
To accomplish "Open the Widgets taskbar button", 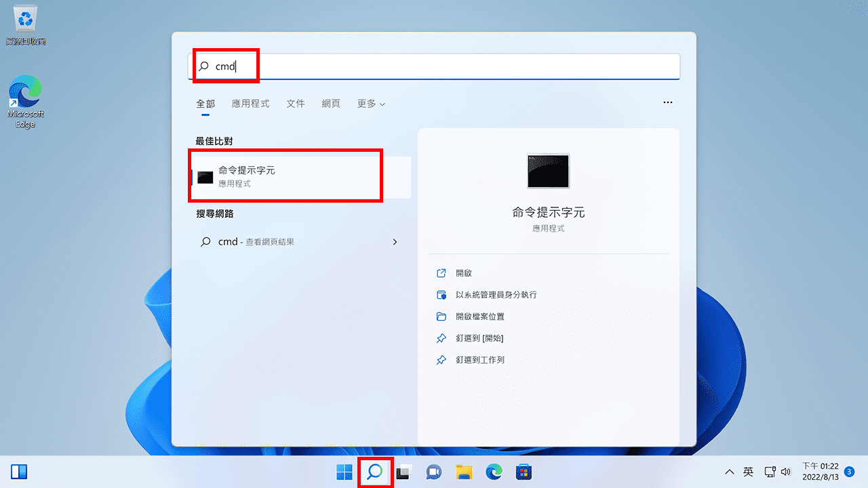I will [x=19, y=472].
